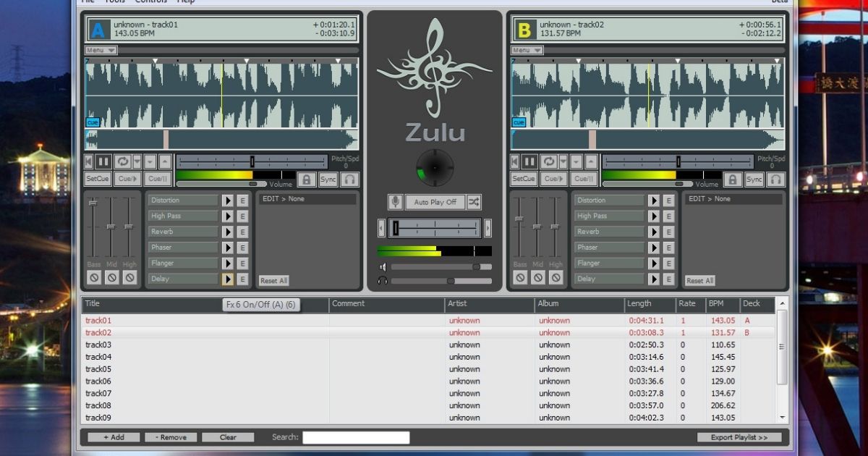Sort the playlist by BPM column header
This screenshot has width=868, height=456.
[x=721, y=304]
